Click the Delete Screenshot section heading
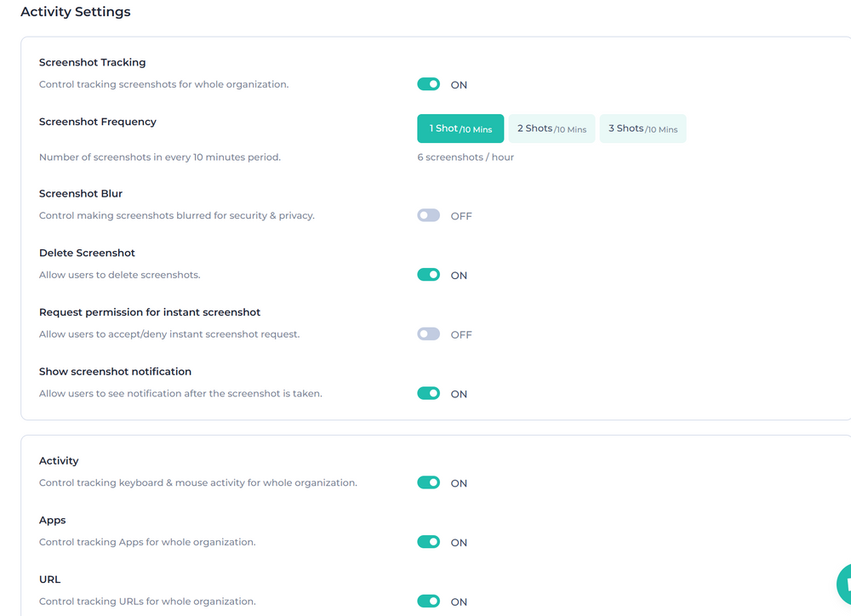Image resolution: width=851 pixels, height=616 pixels. [87, 252]
